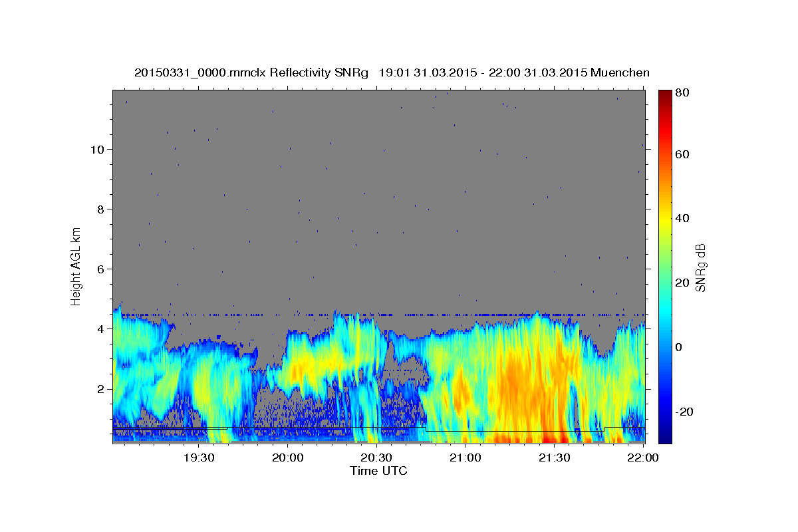Image resolution: width=798 pixels, height=532 pixels.
Task: Click the colorbar value 40
Action: point(682,219)
